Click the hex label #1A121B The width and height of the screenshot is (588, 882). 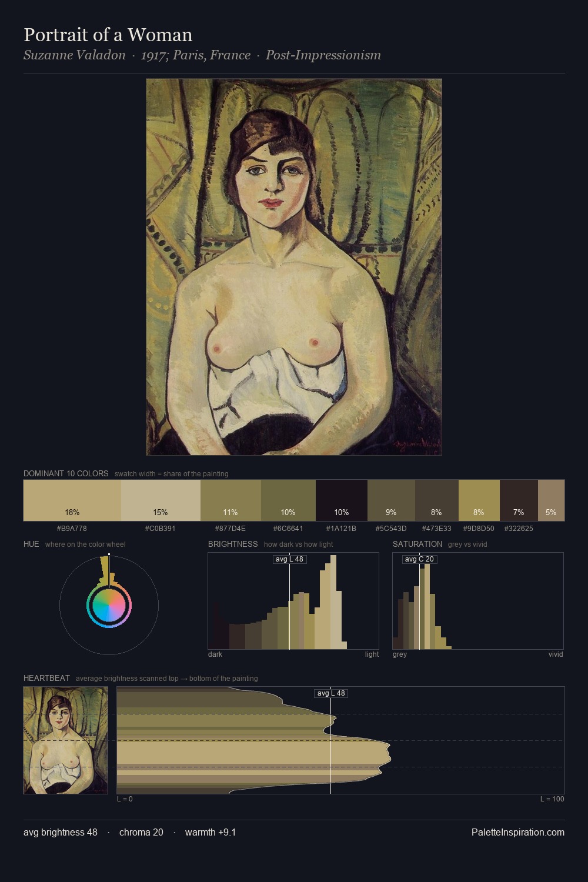(x=341, y=529)
